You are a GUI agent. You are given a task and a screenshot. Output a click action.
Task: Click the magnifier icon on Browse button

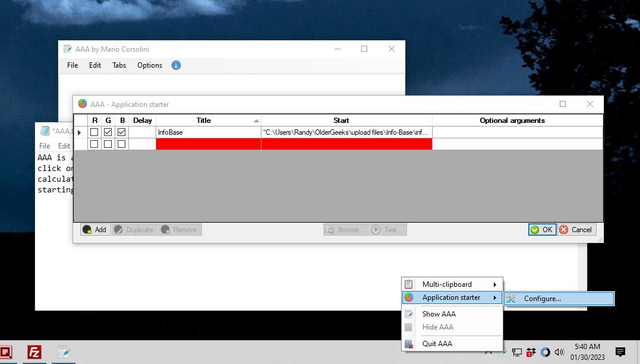point(330,230)
